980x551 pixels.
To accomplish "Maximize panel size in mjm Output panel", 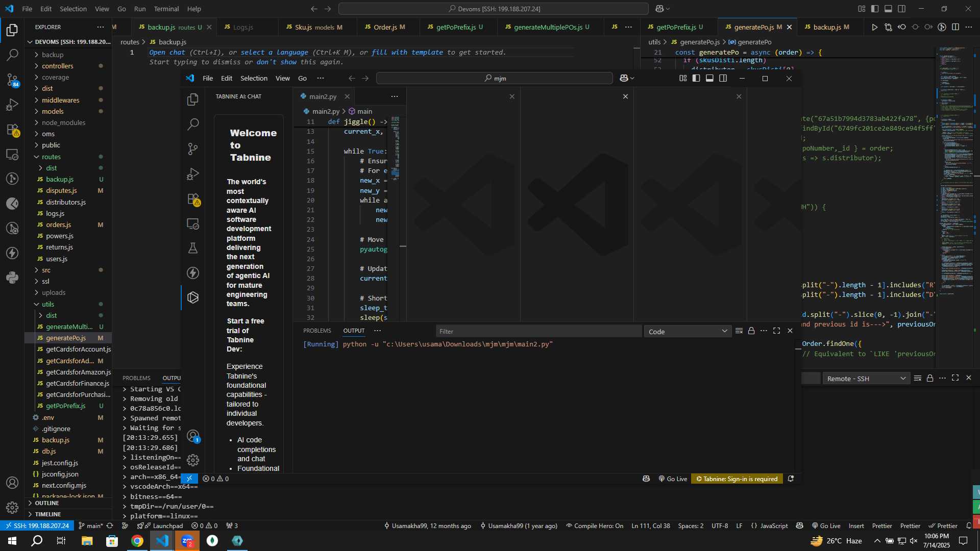I will [776, 331].
